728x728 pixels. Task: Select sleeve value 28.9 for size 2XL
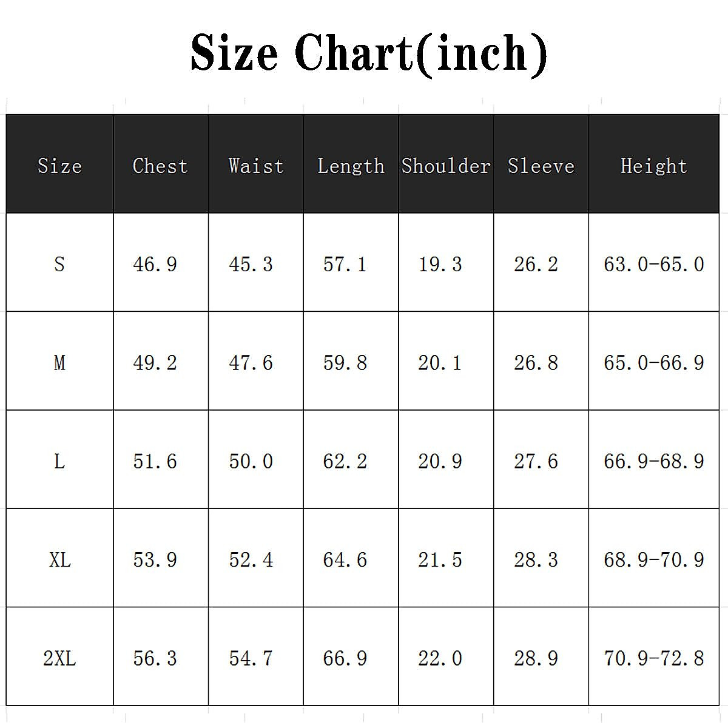(x=536, y=658)
